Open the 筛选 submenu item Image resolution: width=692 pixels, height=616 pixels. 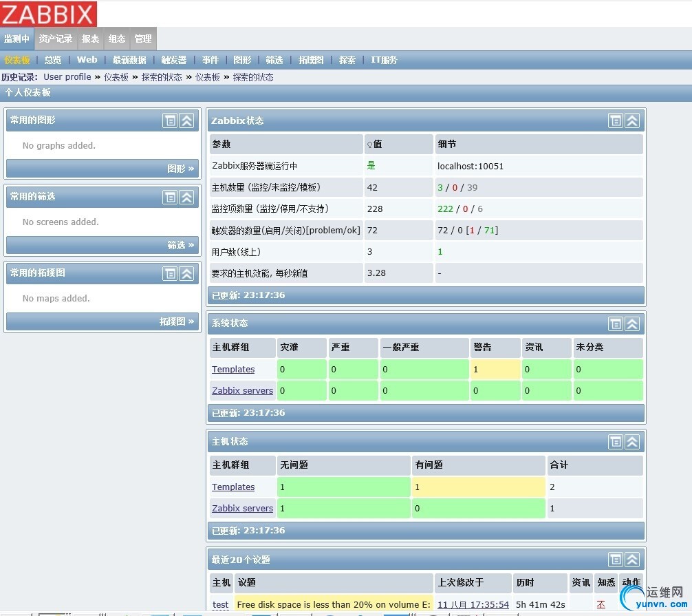274,60
